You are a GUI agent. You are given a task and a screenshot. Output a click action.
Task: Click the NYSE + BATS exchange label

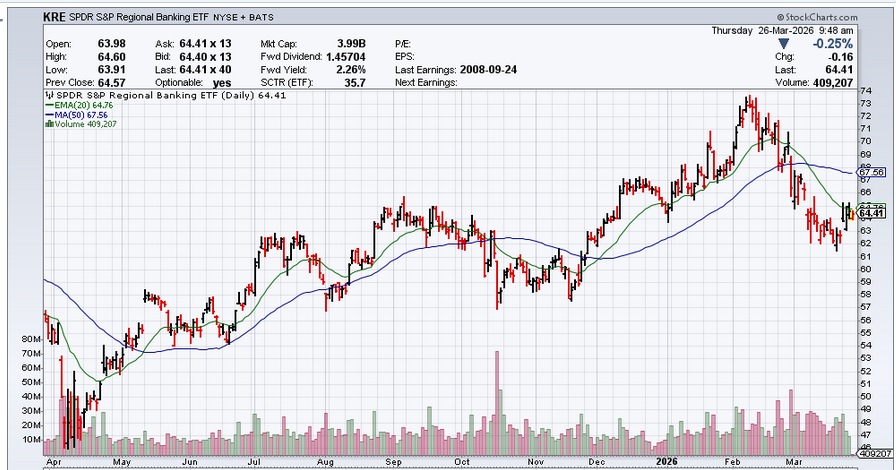click(x=243, y=18)
